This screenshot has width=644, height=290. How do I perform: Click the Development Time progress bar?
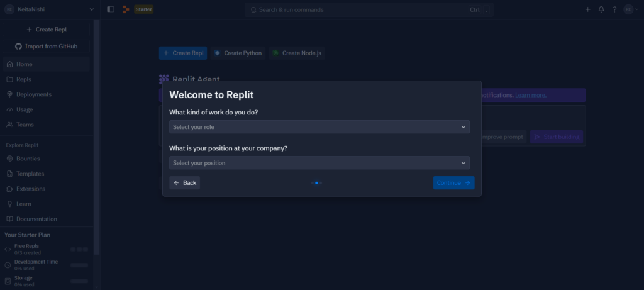[79, 265]
